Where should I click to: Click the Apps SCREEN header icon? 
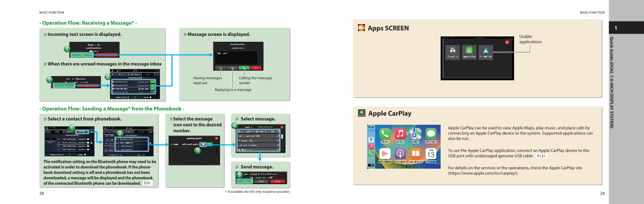[x=362, y=28]
